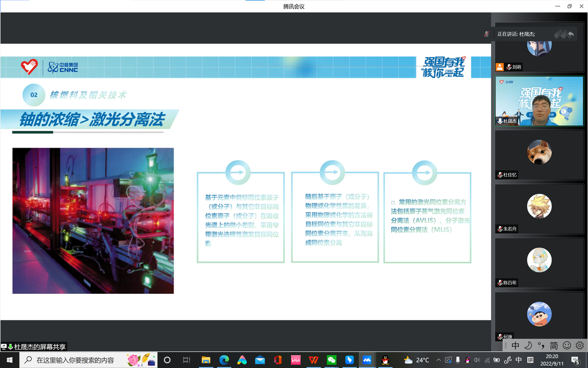
Task: Open the 24°C weather widget
Action: click(x=416, y=360)
